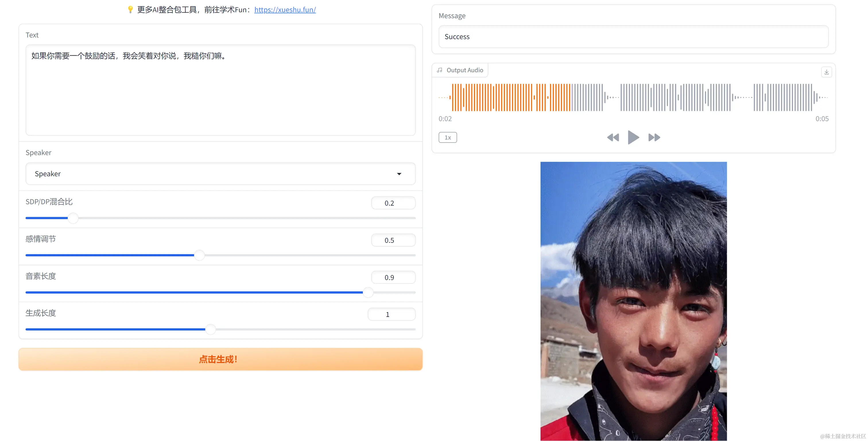The width and height of the screenshot is (868, 441).
Task: Click the 生成长度 label
Action: click(x=41, y=313)
